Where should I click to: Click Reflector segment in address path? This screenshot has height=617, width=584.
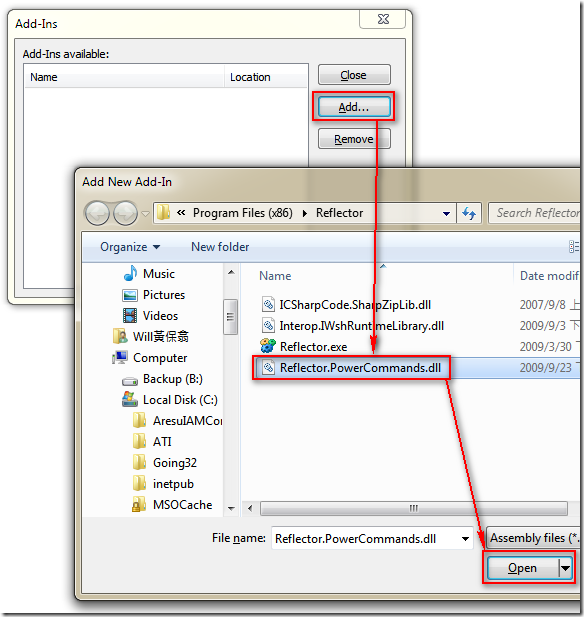click(x=339, y=213)
